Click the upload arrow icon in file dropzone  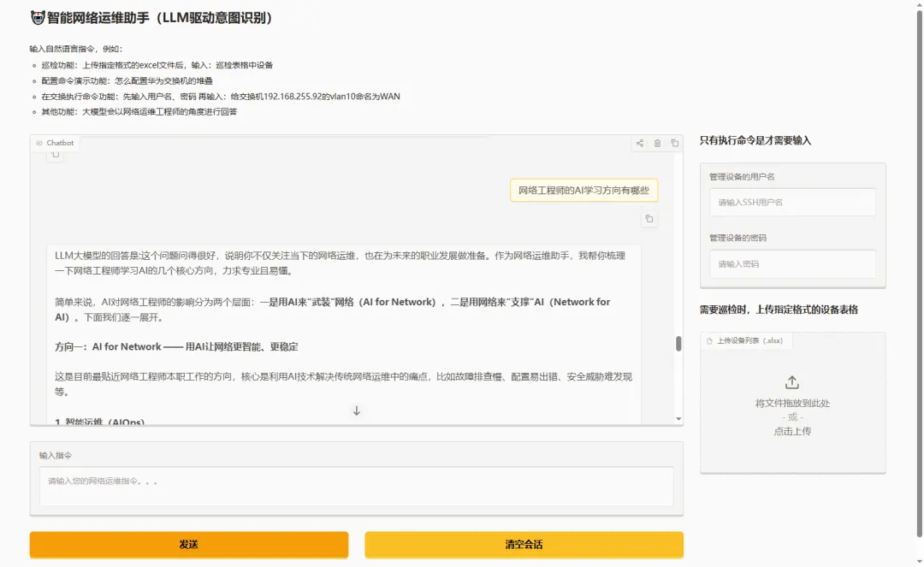(x=792, y=383)
